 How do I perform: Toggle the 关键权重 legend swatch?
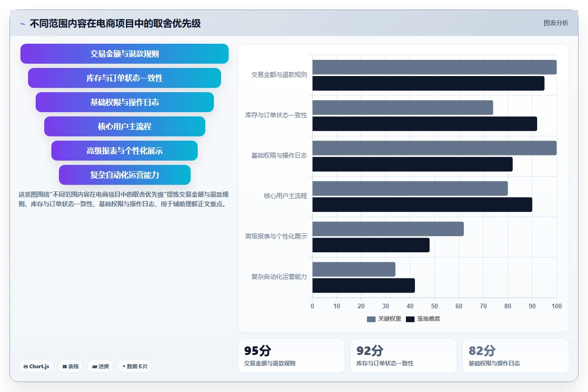coord(371,319)
